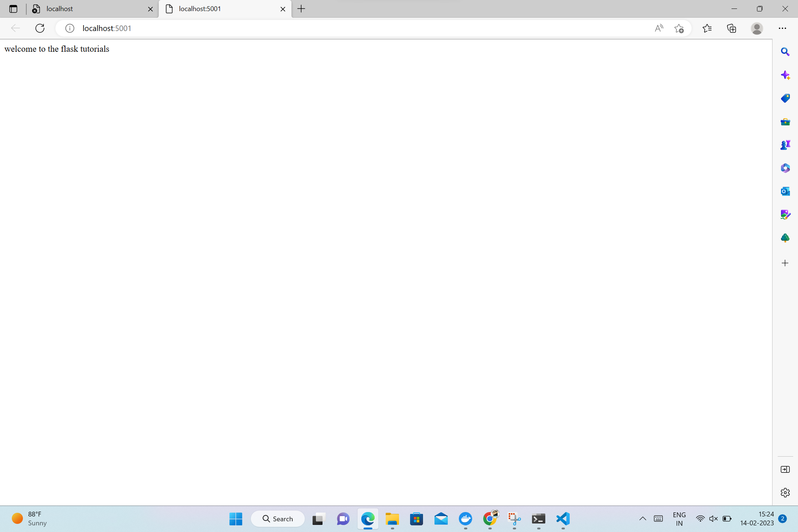Add this page to favorites star
This screenshot has width=798, height=532.
pos(679,28)
